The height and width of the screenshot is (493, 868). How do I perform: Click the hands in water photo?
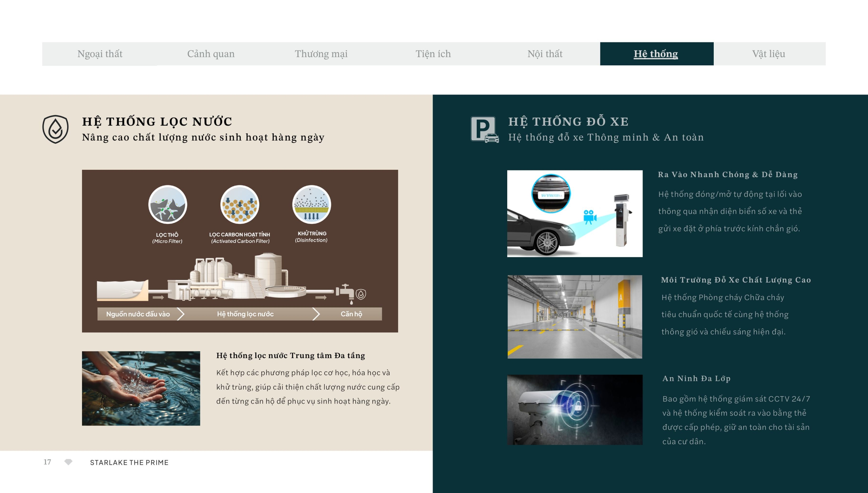141,388
